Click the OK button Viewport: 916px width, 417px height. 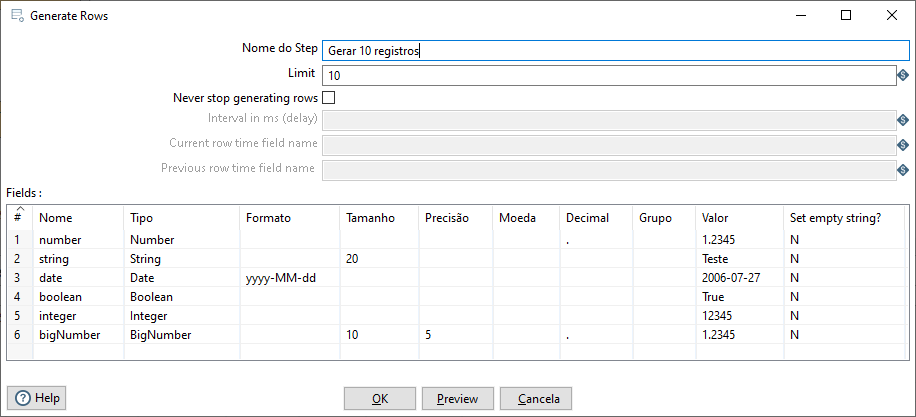380,399
